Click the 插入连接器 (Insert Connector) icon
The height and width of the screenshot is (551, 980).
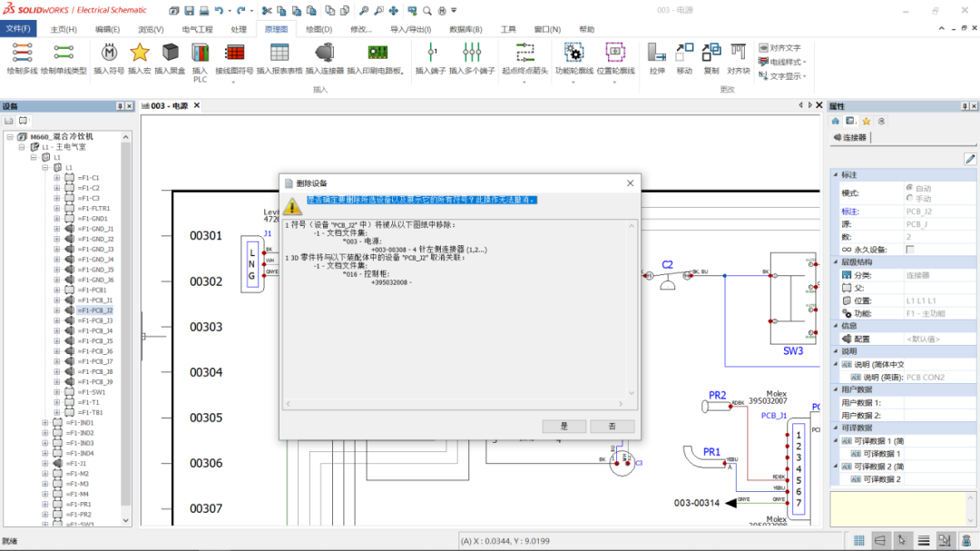coord(324,54)
